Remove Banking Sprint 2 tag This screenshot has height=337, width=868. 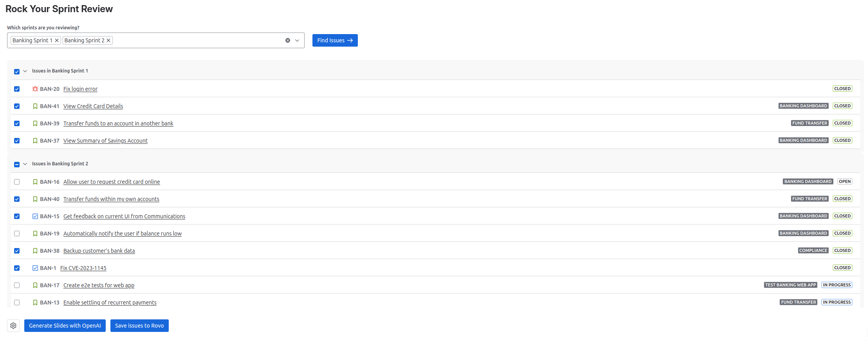click(x=108, y=40)
